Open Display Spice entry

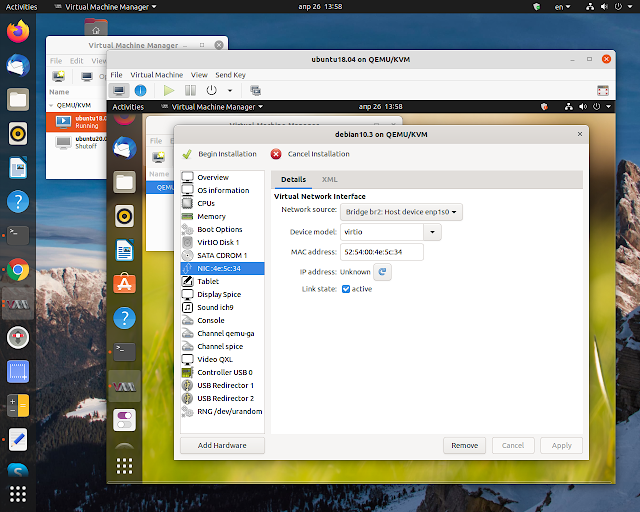pyautogui.click(x=222, y=294)
